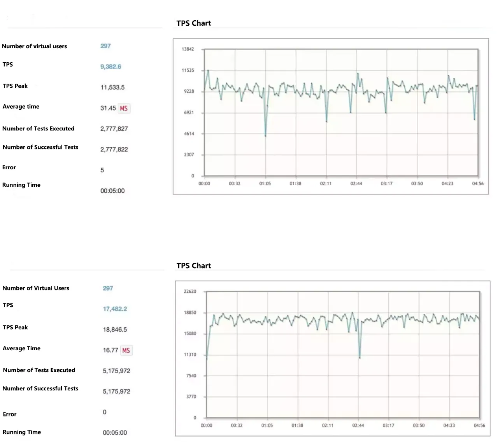
Task: Select the TPS Peak value 18,846.5
Action: (x=115, y=329)
